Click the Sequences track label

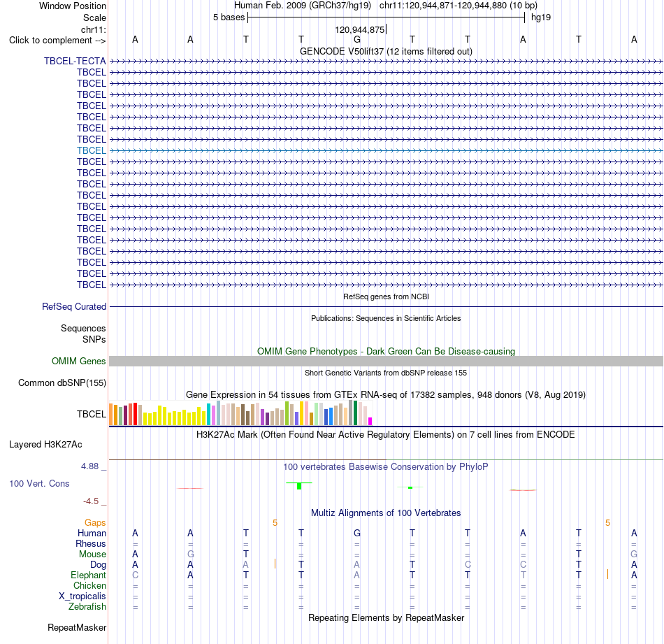83,329
